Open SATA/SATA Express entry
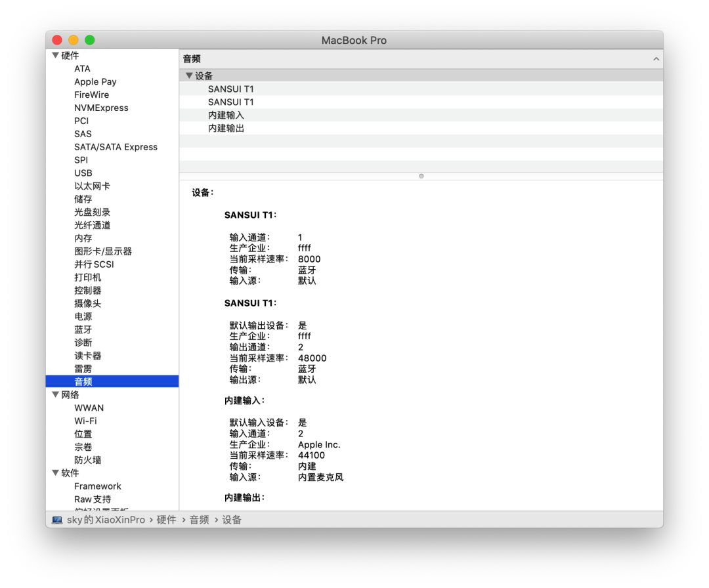The image size is (709, 588). (116, 147)
